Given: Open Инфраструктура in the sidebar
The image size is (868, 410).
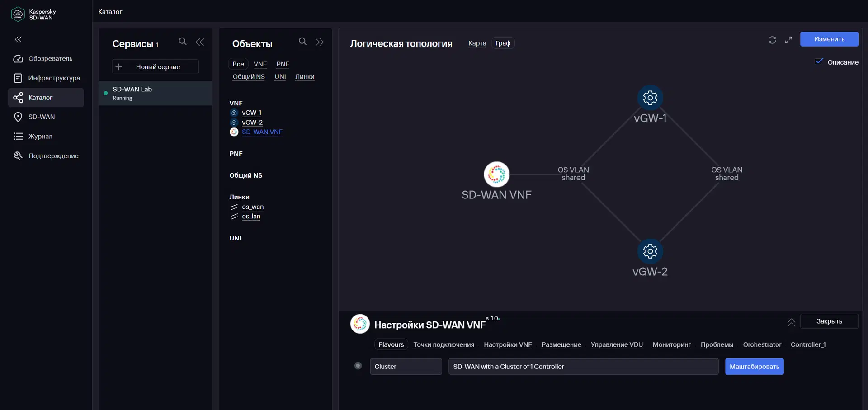Looking at the screenshot, I should 46,78.
